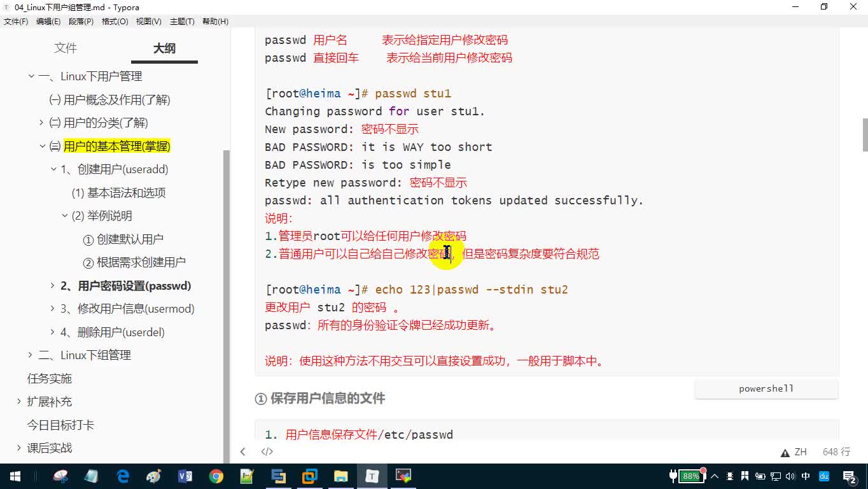
Task: Click text BAD PASSWORD: is too simple
Action: [x=358, y=165]
